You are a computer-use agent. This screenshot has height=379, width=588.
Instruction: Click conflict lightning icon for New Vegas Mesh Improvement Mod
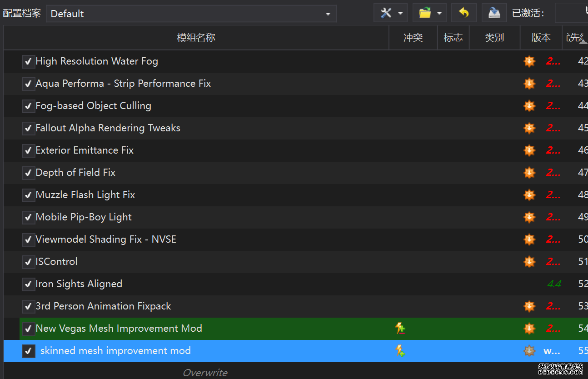pos(400,329)
